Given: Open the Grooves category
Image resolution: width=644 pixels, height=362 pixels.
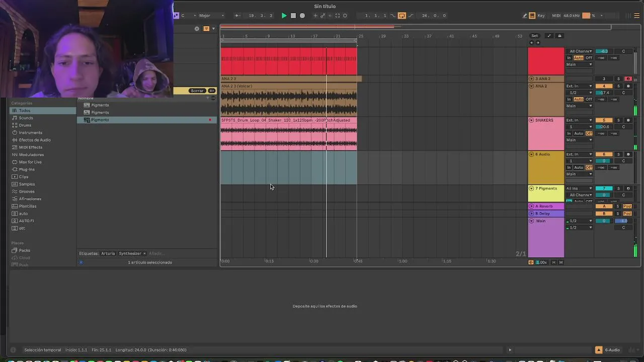Looking at the screenshot, I should click(x=27, y=192).
